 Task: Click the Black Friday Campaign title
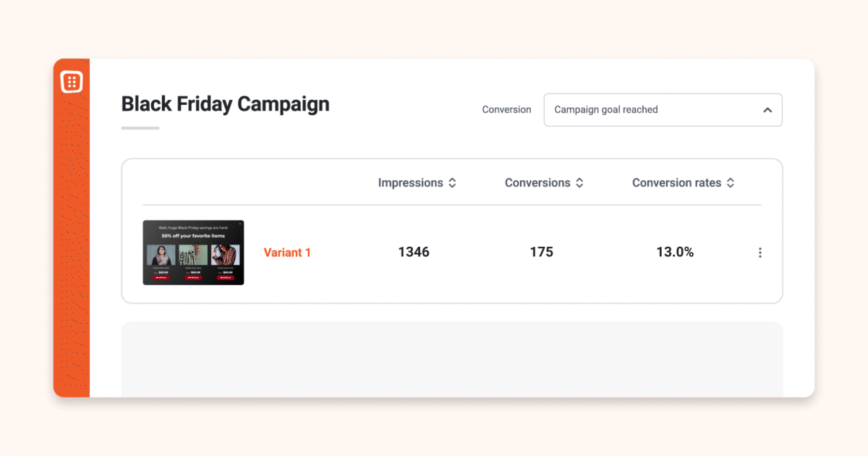click(225, 104)
